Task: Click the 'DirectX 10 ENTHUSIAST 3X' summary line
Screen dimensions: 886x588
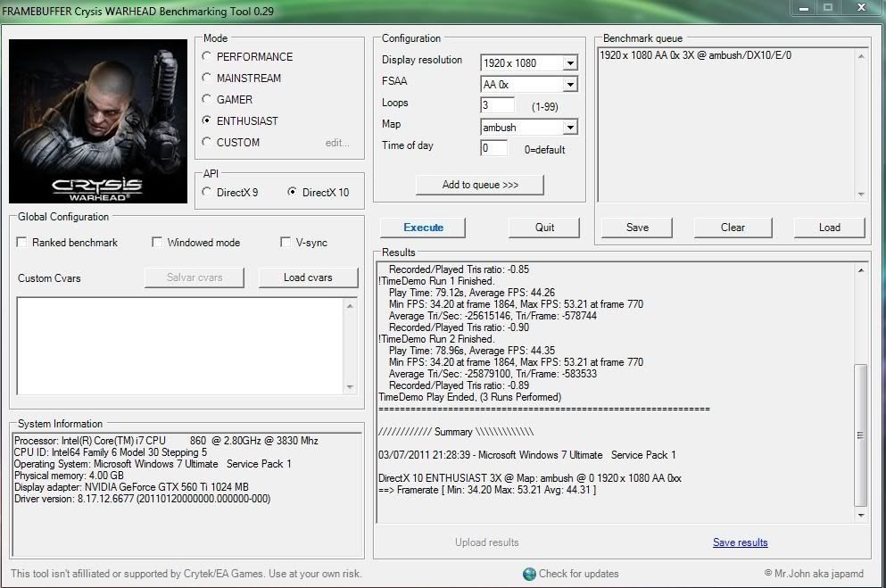Action: click(x=529, y=478)
